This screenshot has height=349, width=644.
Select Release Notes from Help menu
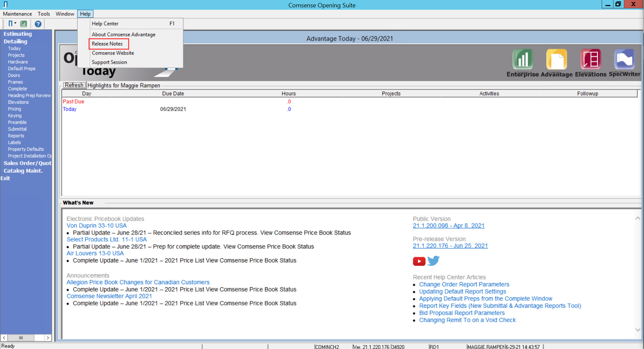pyautogui.click(x=107, y=44)
